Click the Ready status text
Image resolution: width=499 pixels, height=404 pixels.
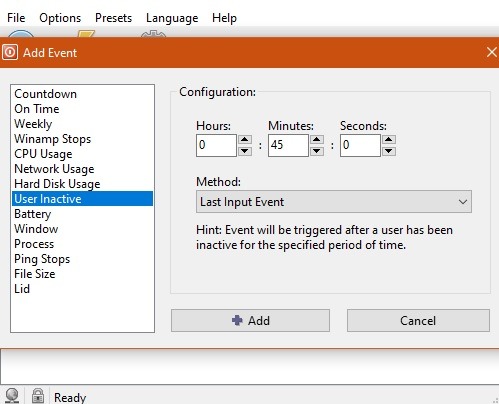[x=70, y=397]
